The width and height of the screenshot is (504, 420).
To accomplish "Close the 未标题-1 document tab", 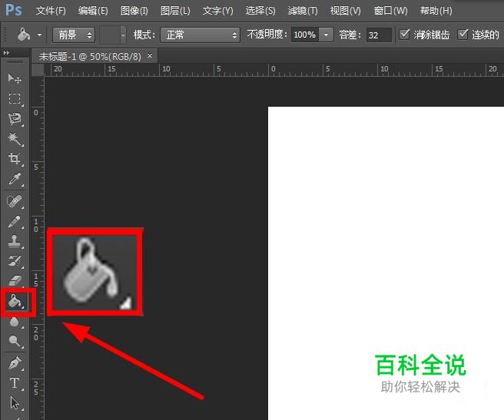I will 150,55.
